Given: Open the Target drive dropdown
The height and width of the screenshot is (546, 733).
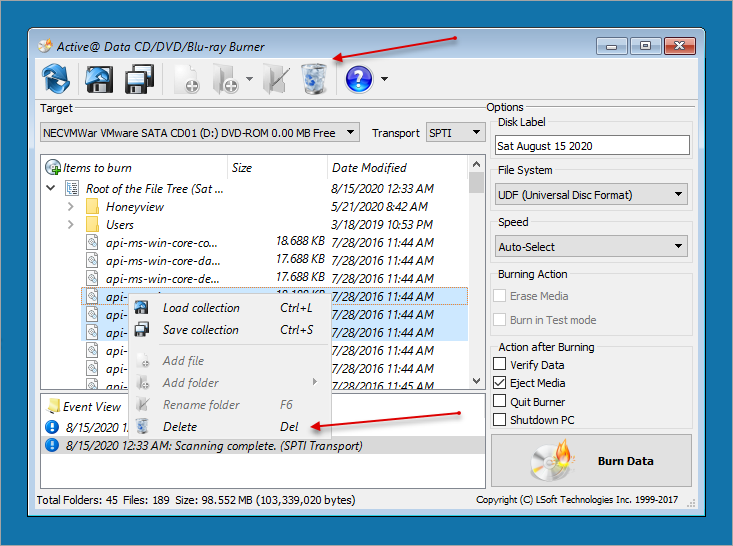Looking at the screenshot, I should (x=200, y=133).
